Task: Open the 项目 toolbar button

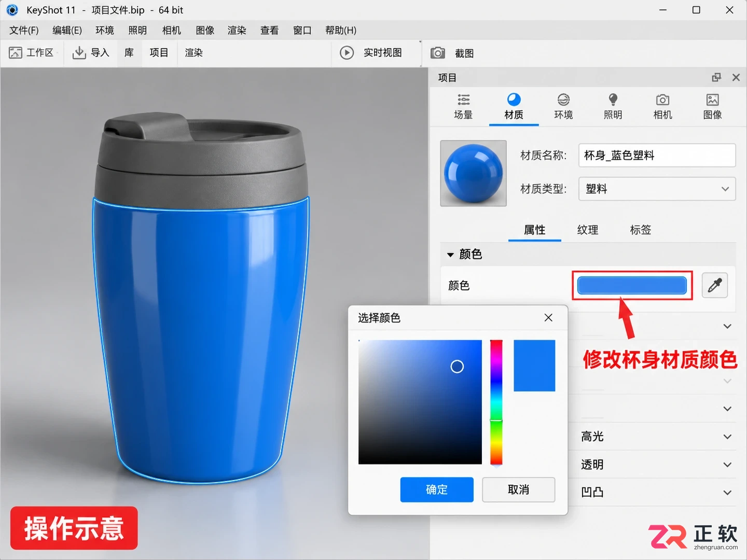Action: (x=159, y=53)
